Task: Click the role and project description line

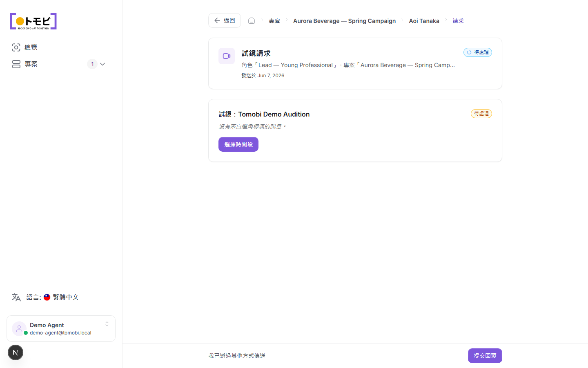Action: (x=348, y=65)
